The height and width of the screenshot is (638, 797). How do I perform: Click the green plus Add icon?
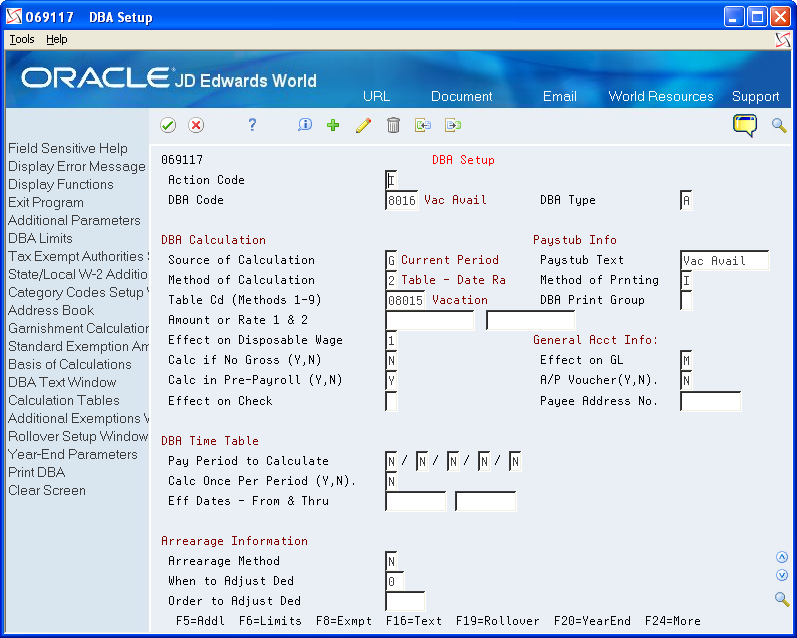pos(333,125)
